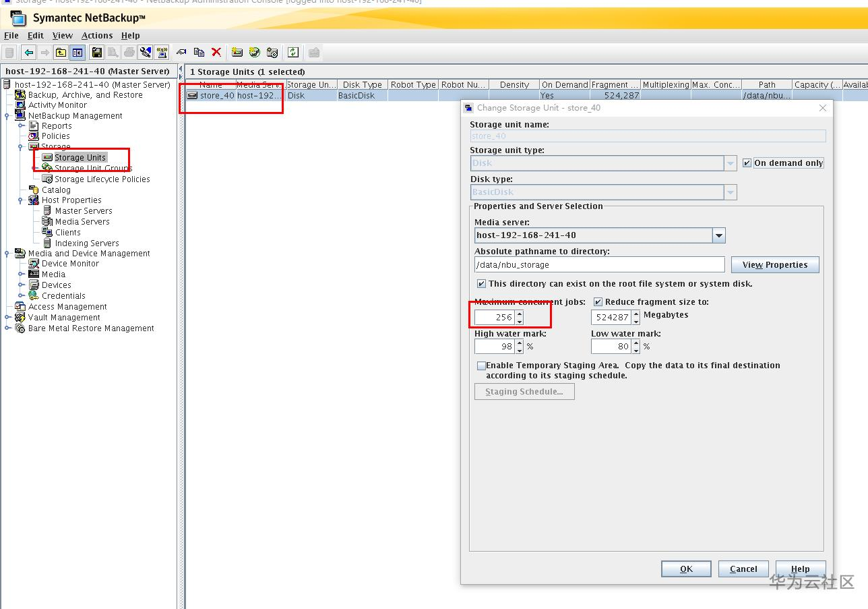Click the Storage Lifecycle Policies icon in tree
868x609 pixels.
(x=47, y=179)
